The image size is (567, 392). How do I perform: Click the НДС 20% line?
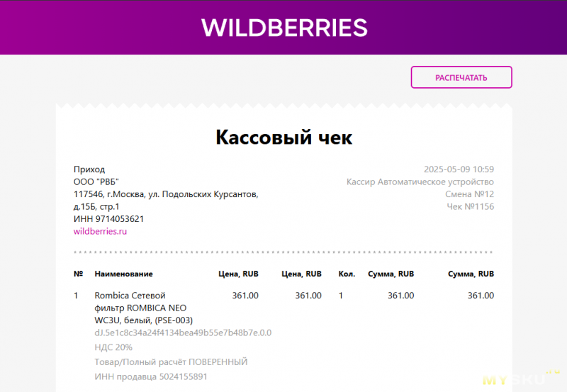(113, 347)
